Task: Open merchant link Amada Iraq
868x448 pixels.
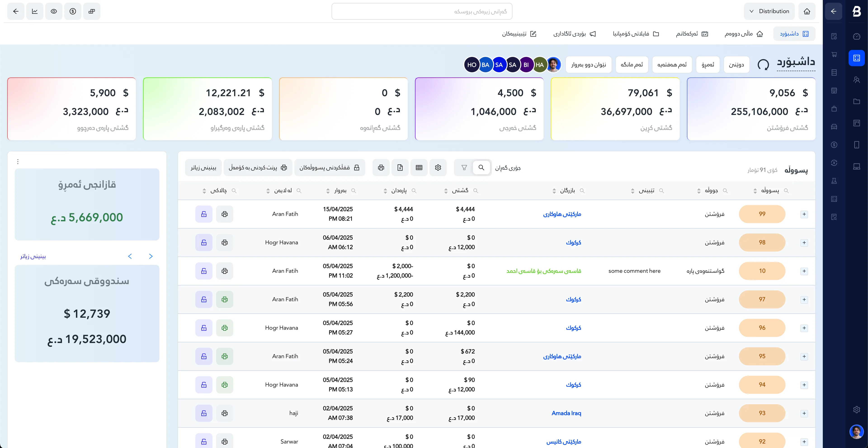Action: click(566, 413)
